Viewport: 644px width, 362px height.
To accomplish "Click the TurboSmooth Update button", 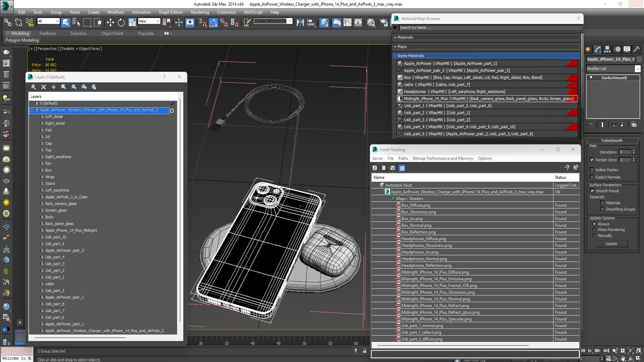I will [x=611, y=244].
